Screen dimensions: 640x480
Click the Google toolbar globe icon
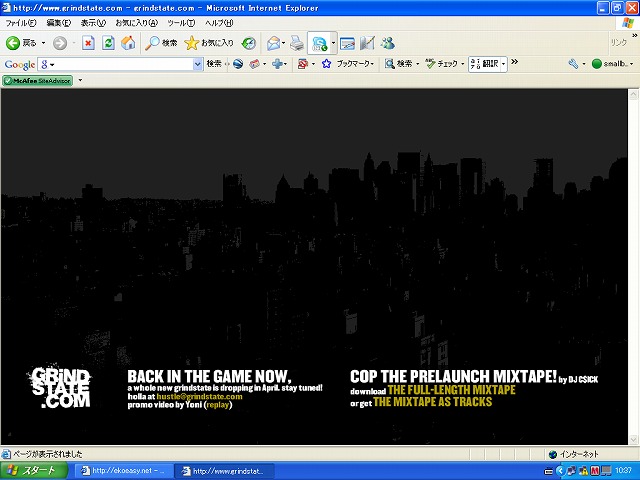(x=238, y=64)
